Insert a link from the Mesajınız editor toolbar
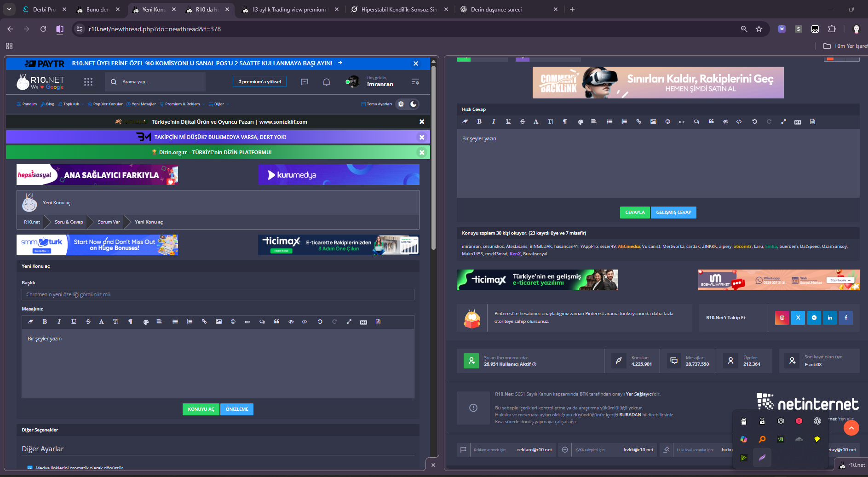Screen dimensions: 868x477 pos(204,322)
